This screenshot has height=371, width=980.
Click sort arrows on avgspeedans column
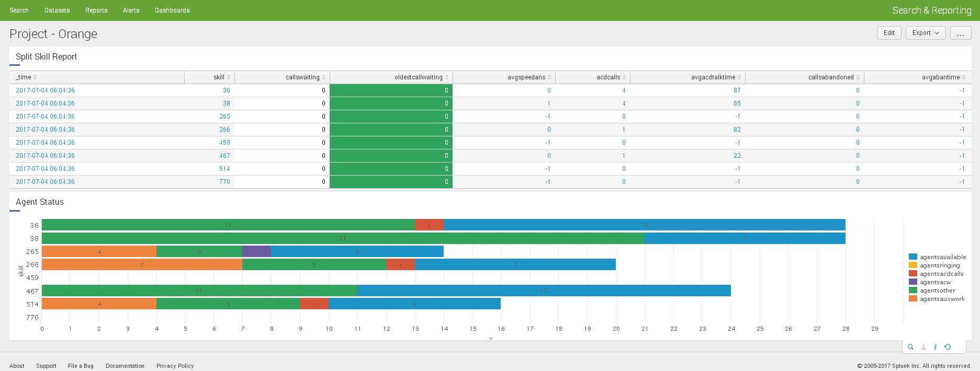pyautogui.click(x=549, y=77)
